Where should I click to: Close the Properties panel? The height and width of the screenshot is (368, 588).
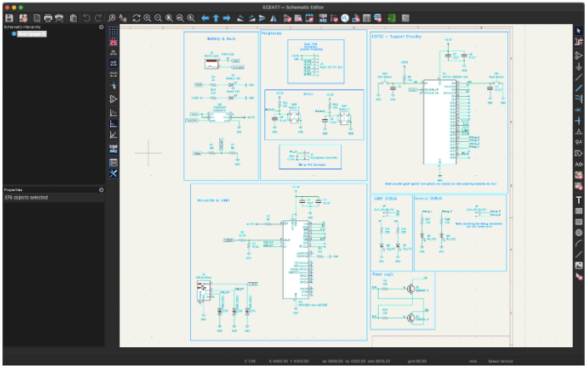(102, 189)
